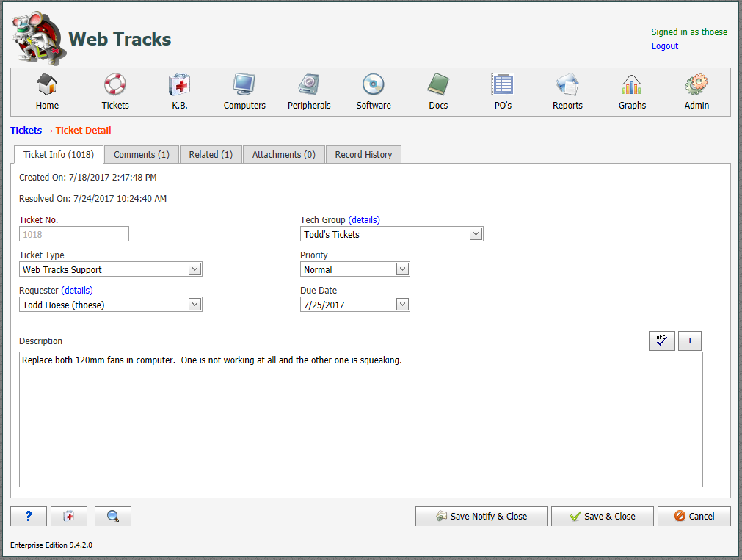
Task: Expand the Tech Group dropdown
Action: pyautogui.click(x=476, y=234)
